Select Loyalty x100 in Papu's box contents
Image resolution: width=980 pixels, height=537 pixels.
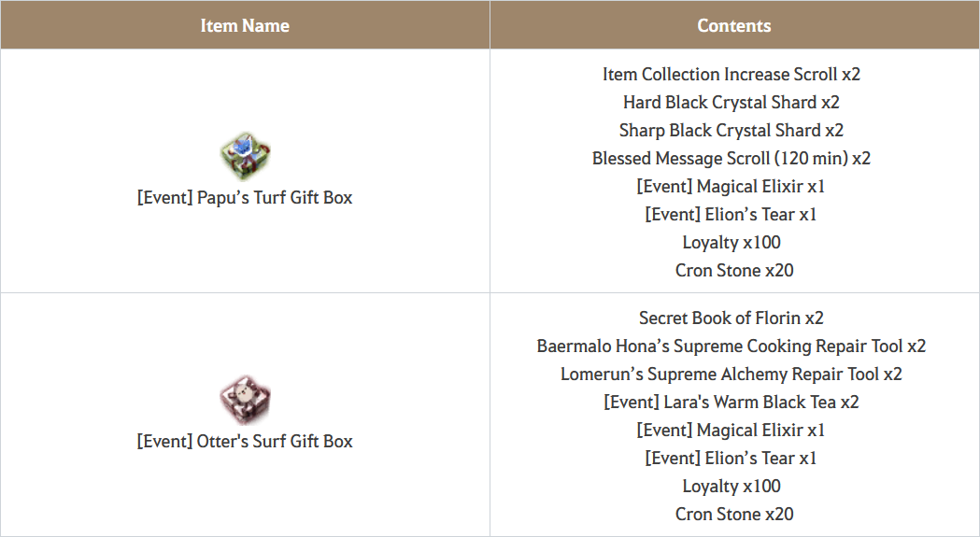[x=731, y=243]
